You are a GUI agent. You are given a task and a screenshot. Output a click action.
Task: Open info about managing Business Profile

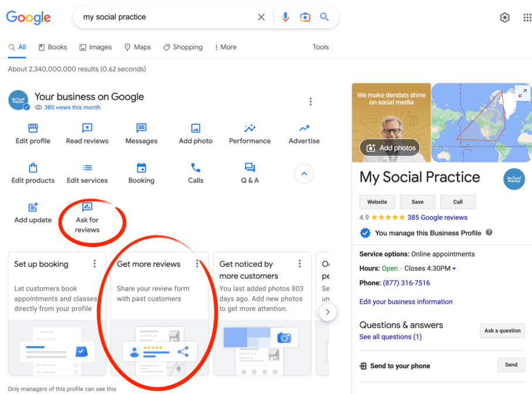point(489,233)
